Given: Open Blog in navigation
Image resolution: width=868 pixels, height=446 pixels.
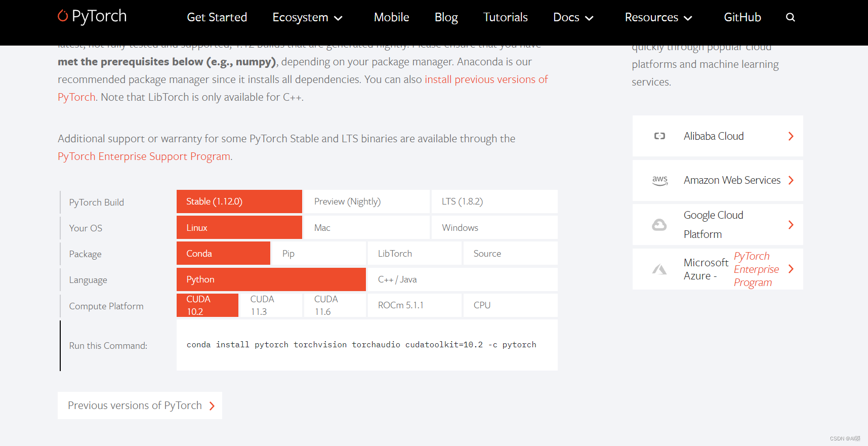Looking at the screenshot, I should coord(446,18).
